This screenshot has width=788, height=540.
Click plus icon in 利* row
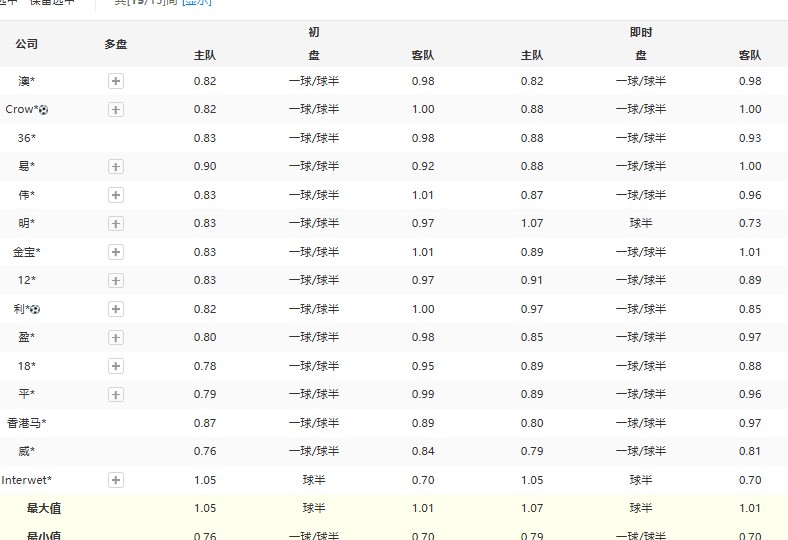click(116, 309)
